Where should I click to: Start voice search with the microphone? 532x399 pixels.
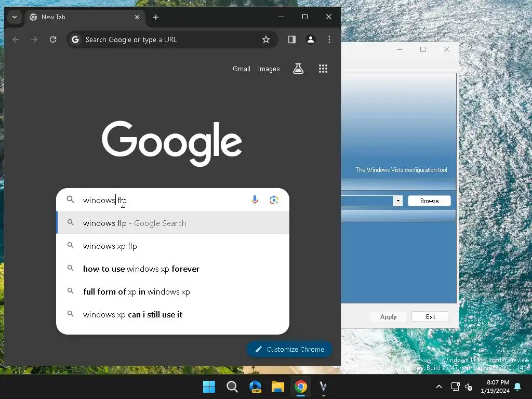[255, 200]
